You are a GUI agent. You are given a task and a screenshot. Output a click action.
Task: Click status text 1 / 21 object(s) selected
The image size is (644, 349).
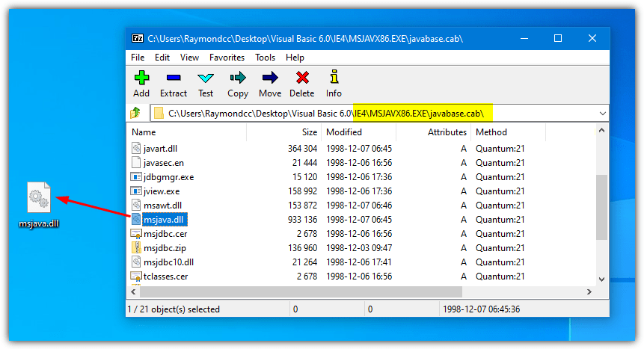click(174, 309)
